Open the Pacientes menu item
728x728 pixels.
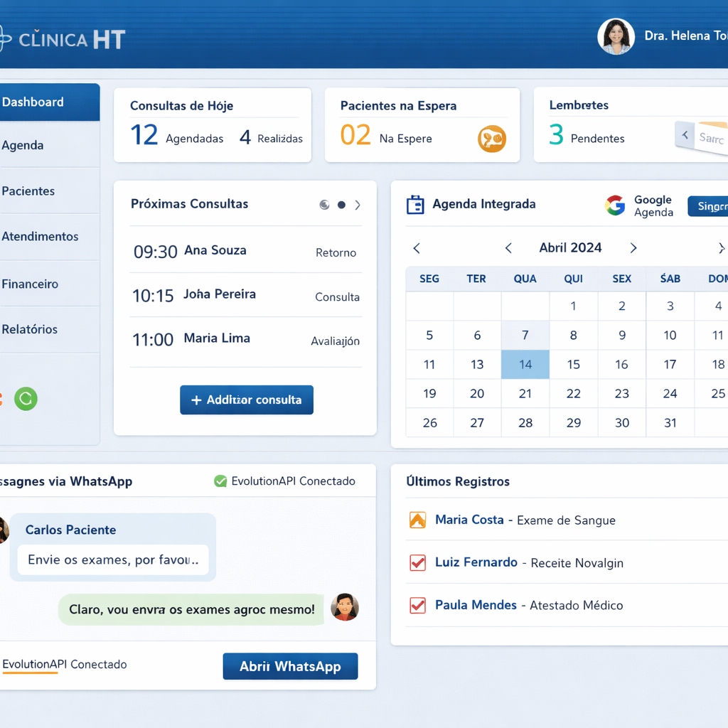pyautogui.click(x=28, y=191)
